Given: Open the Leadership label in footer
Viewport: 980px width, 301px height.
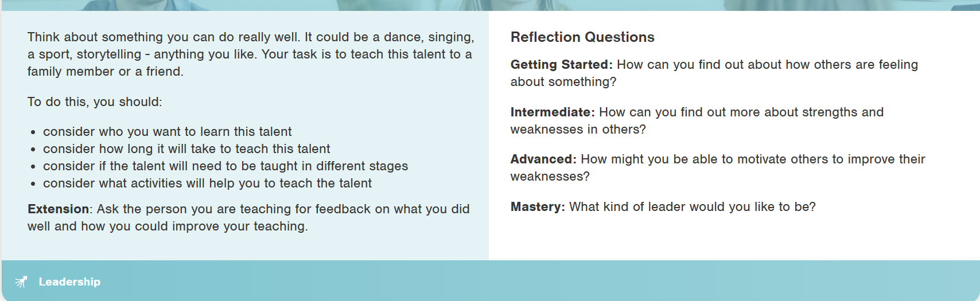Looking at the screenshot, I should (69, 282).
